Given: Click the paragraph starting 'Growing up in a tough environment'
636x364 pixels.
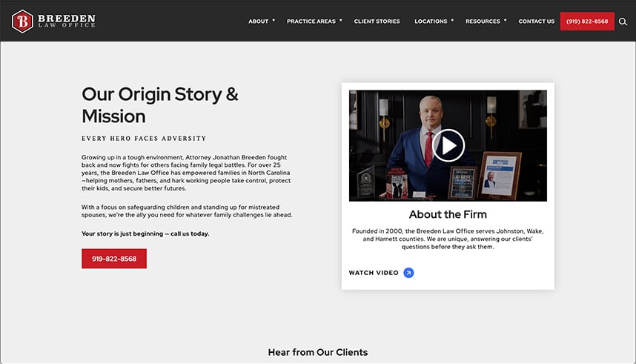Looking at the screenshot, I should 186,173.
